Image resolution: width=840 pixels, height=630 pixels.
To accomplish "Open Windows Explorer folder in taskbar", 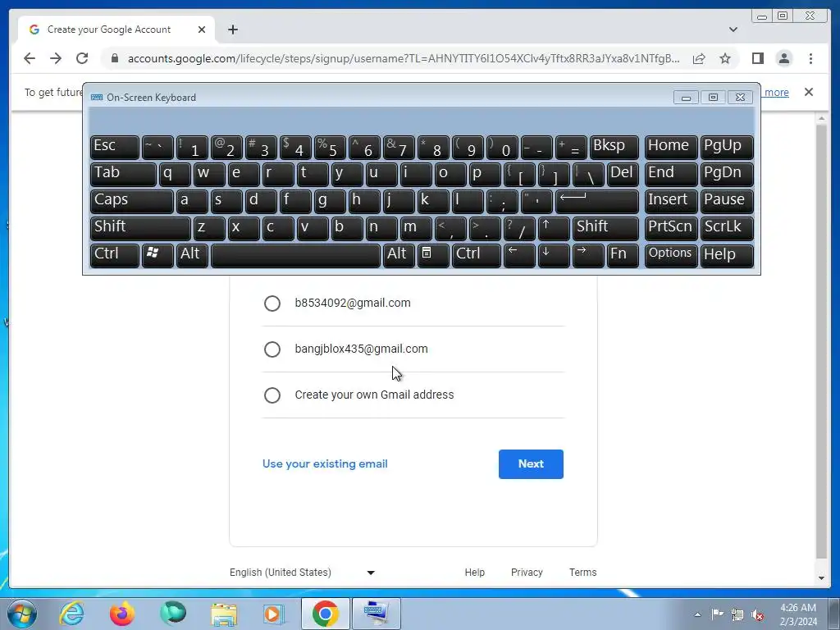I will 224,614.
